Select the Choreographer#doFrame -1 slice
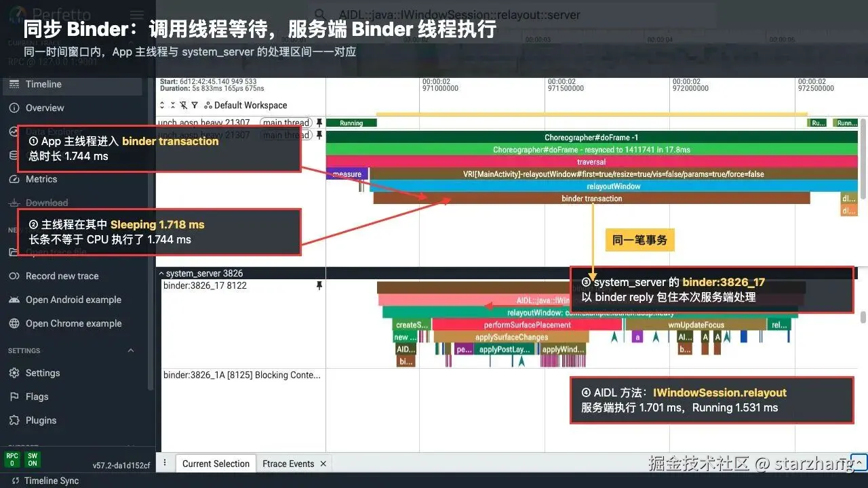This screenshot has width=868, height=488. coord(591,137)
